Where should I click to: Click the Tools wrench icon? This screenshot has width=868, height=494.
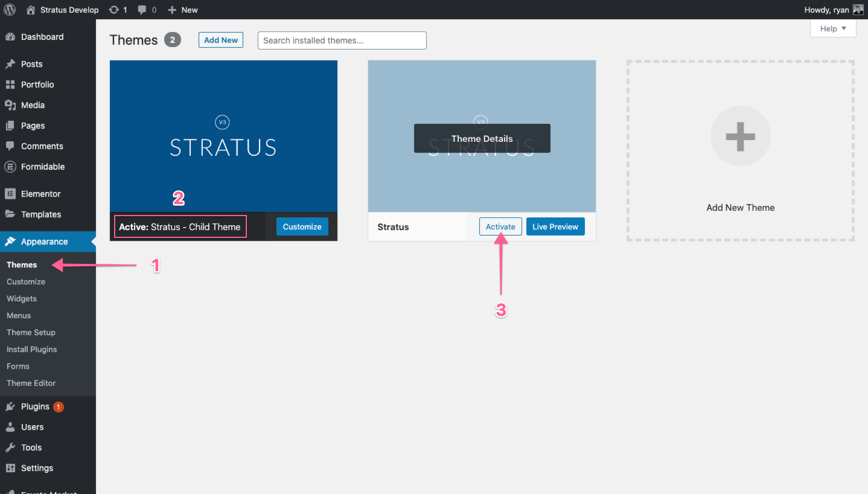tap(10, 447)
